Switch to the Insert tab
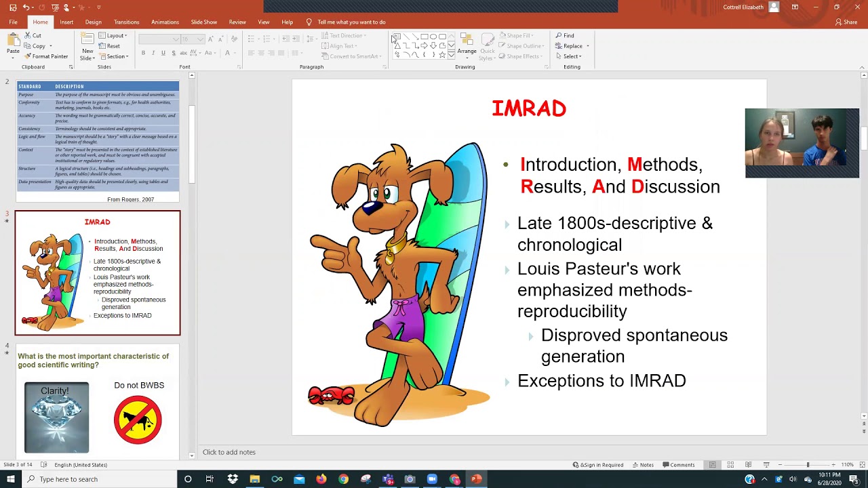Viewport: 868px width, 488px height. [66, 22]
